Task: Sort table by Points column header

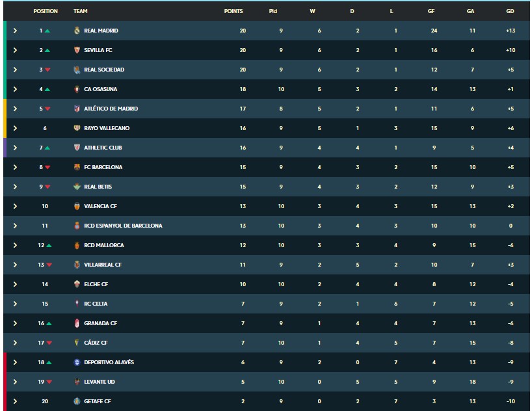Action: click(233, 11)
